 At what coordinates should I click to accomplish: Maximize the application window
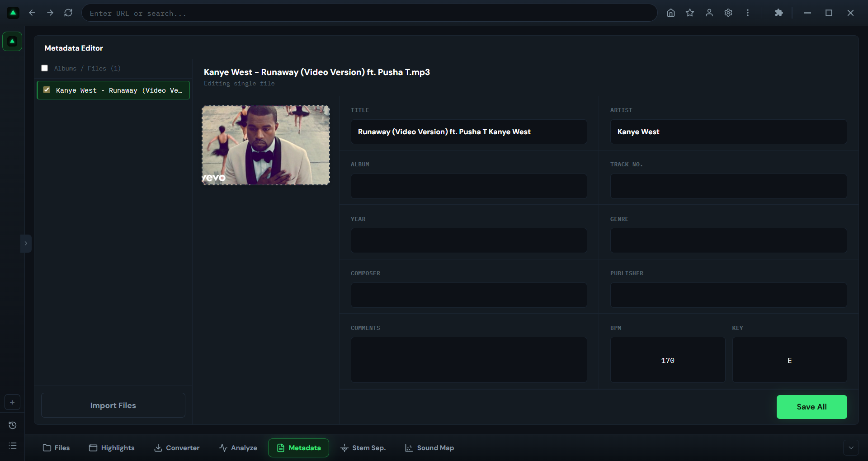tap(829, 13)
